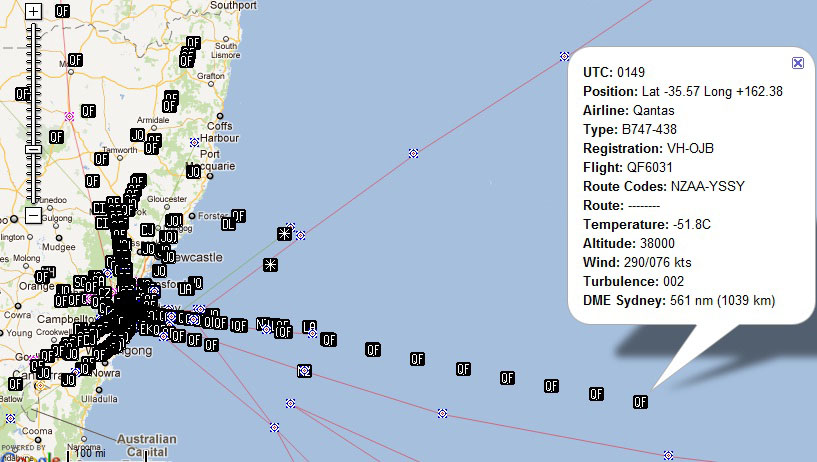Select the lone asterisk marker off Newcastle
817x462 pixels.
click(x=270, y=265)
